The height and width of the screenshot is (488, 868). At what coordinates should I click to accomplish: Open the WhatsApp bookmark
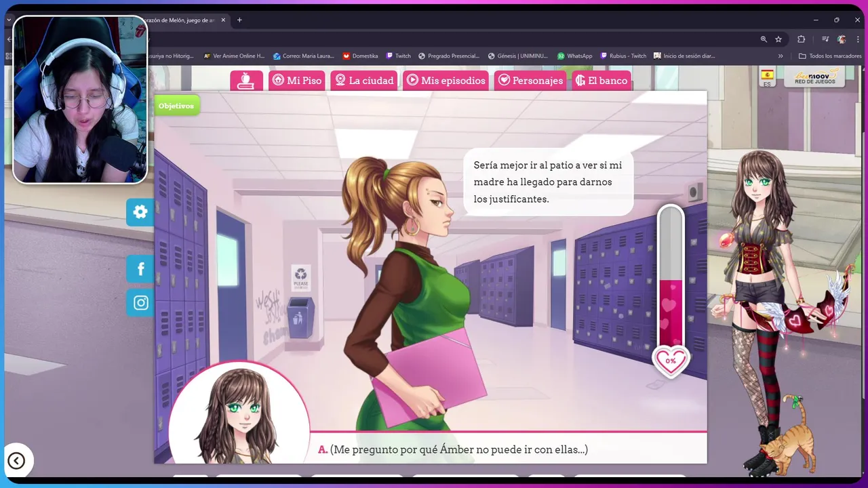pos(574,56)
